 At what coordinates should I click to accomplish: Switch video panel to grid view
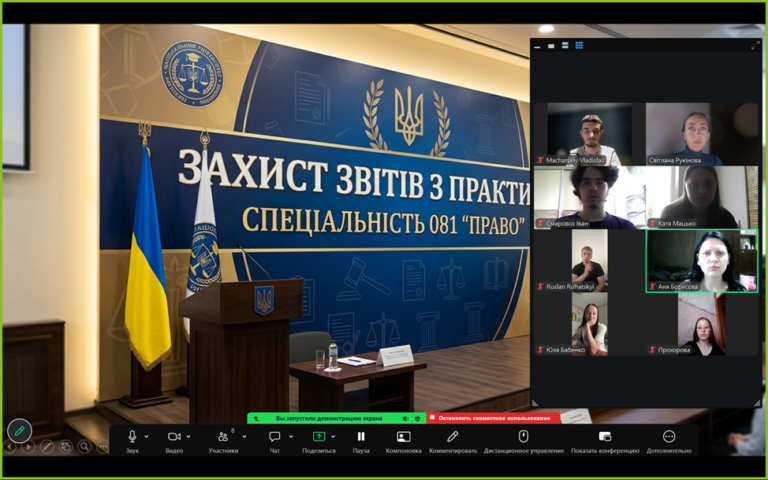click(579, 46)
